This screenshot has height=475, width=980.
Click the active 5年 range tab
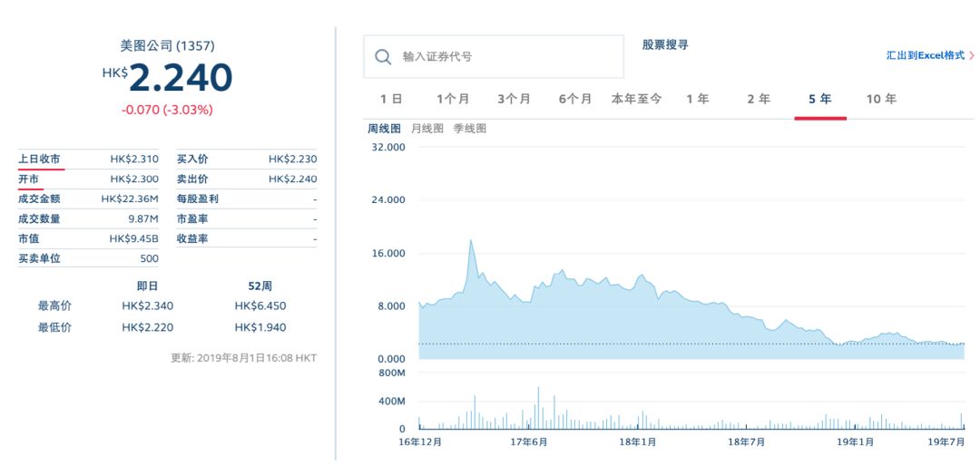pos(819,99)
